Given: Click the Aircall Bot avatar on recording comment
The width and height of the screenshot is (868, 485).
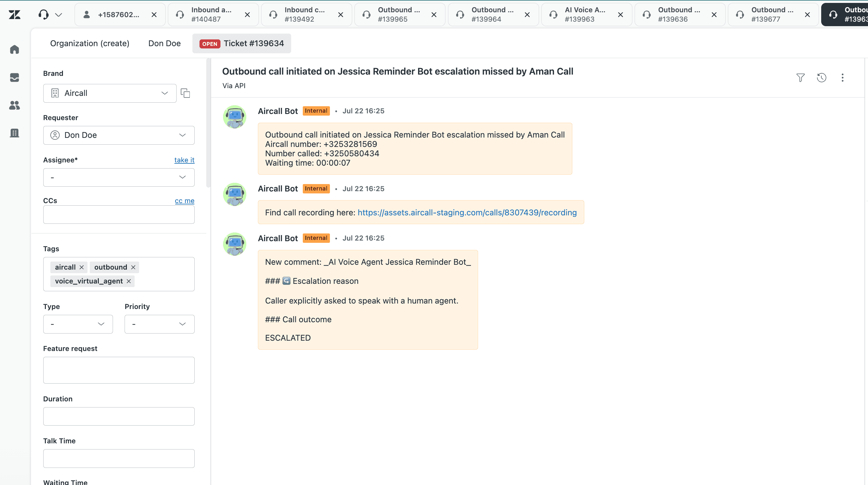Looking at the screenshot, I should pyautogui.click(x=235, y=194).
